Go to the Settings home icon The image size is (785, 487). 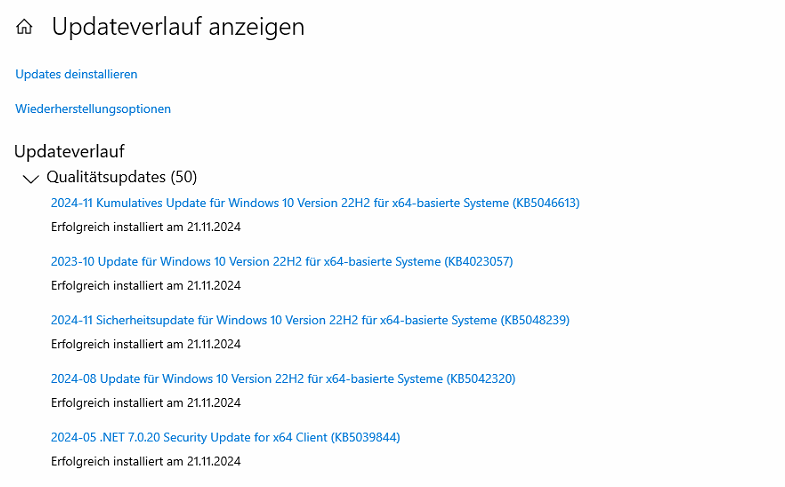[24, 27]
